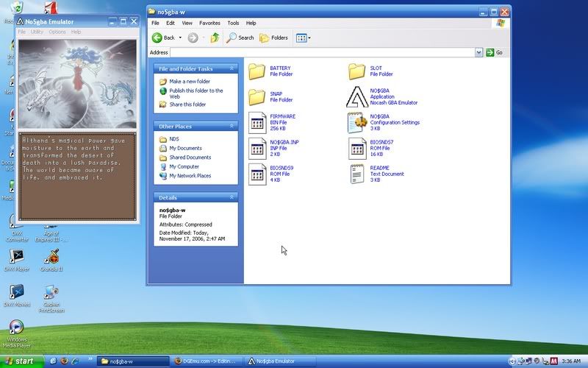
Task: Click the Make a new folder link
Action: pos(190,82)
